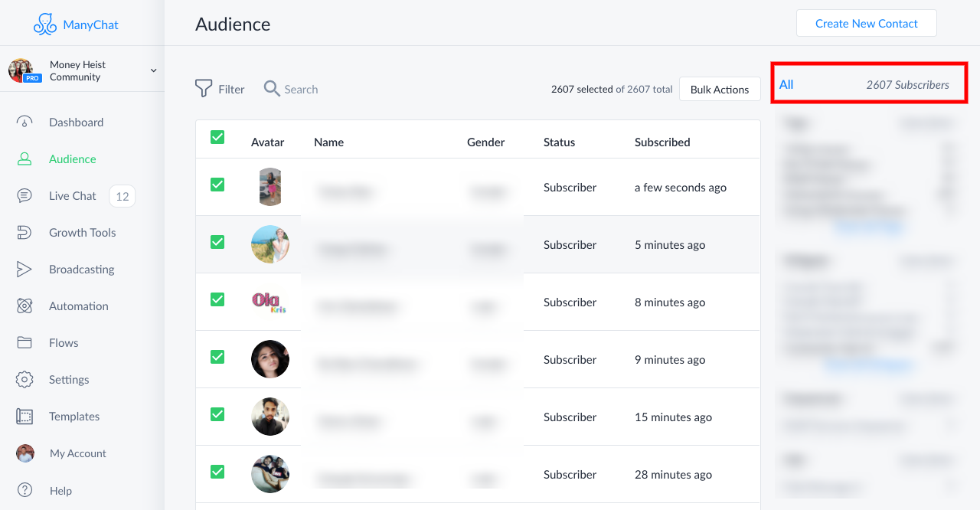Uncheck the select-all header checkbox
This screenshot has height=510, width=980.
click(x=217, y=137)
